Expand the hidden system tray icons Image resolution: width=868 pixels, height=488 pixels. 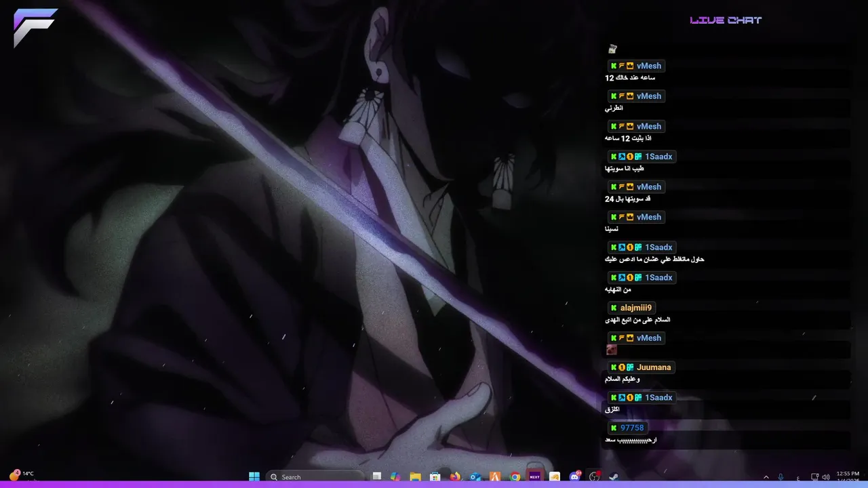click(x=766, y=477)
